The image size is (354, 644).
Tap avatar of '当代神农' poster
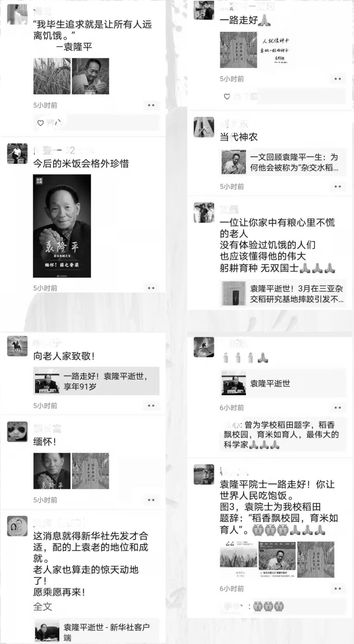204,127
